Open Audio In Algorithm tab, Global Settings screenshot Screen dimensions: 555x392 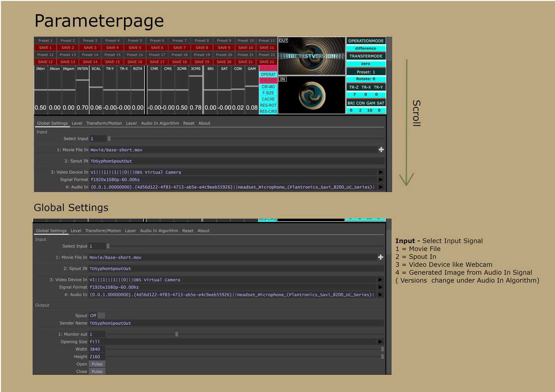(x=159, y=231)
